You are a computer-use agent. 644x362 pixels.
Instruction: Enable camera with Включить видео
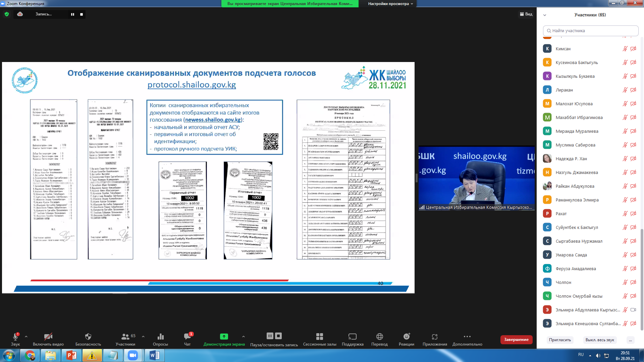(48, 337)
